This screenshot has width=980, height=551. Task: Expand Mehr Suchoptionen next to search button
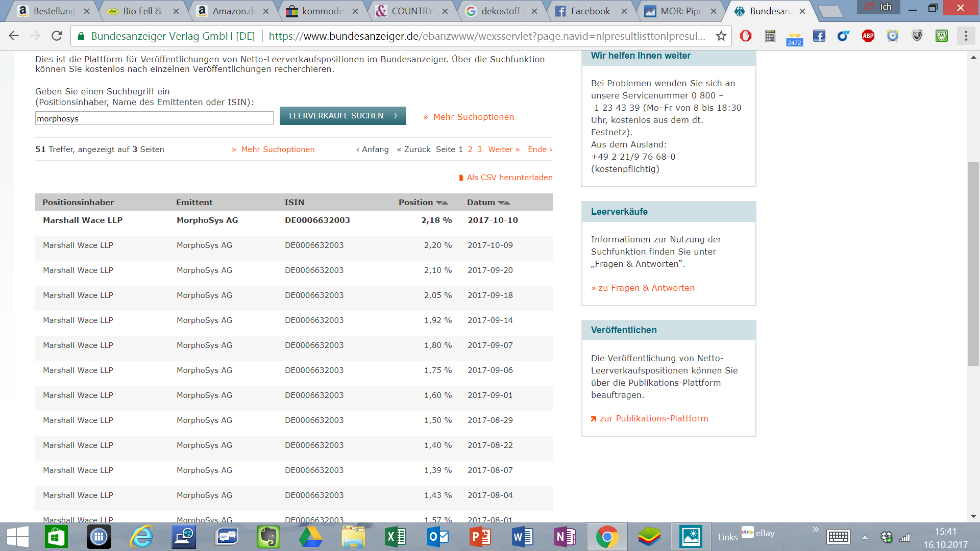473,117
